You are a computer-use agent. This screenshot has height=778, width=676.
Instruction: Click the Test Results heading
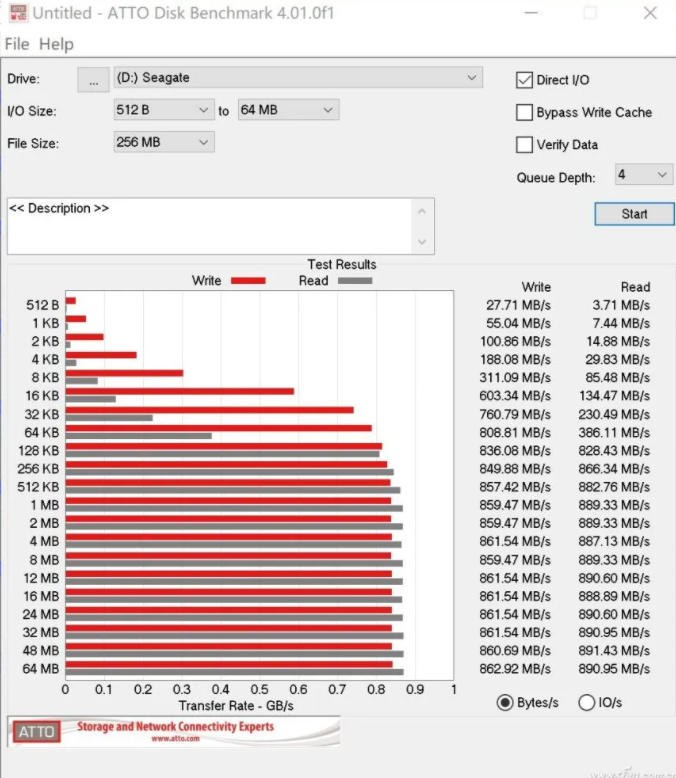tap(341, 264)
